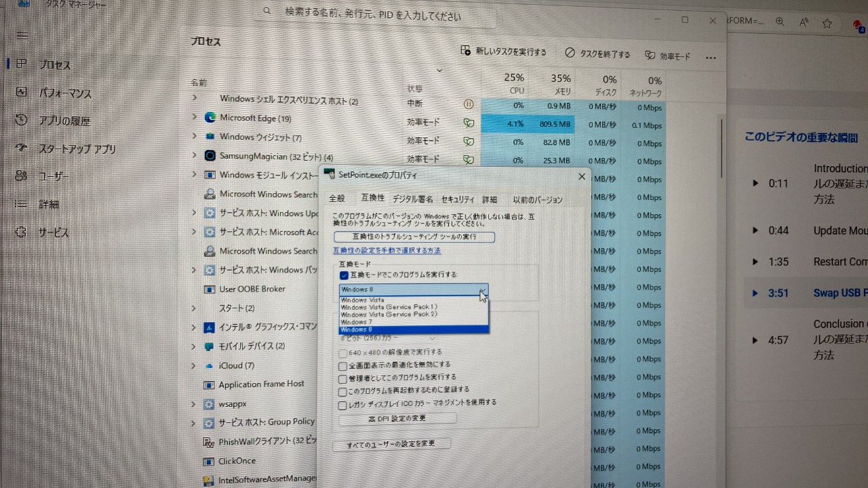This screenshot has width=868, height=488.
Task: Switch to 互換性 tab in SetPoint properties
Action: click(373, 198)
